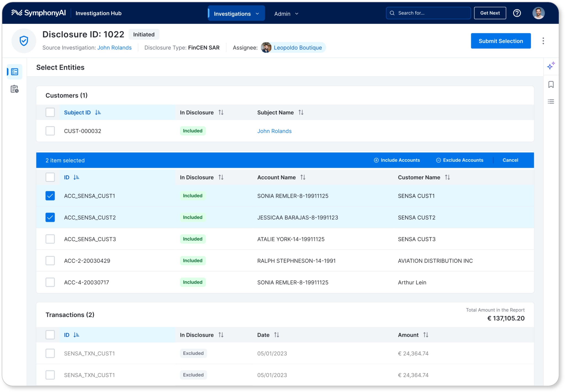565x392 pixels.
Task: Select the CUST-000032 customer checkbox
Action: click(50, 131)
